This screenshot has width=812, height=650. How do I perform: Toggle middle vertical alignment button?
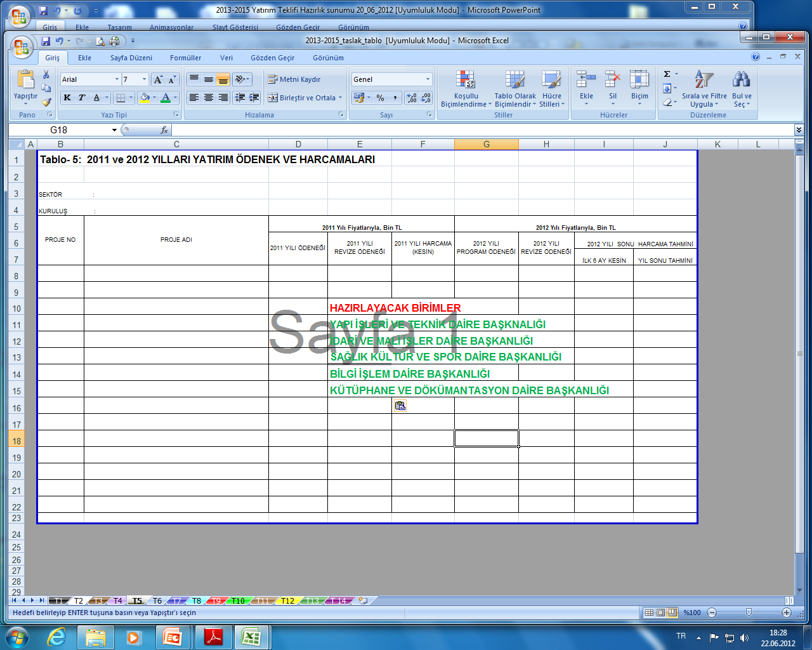(209, 79)
